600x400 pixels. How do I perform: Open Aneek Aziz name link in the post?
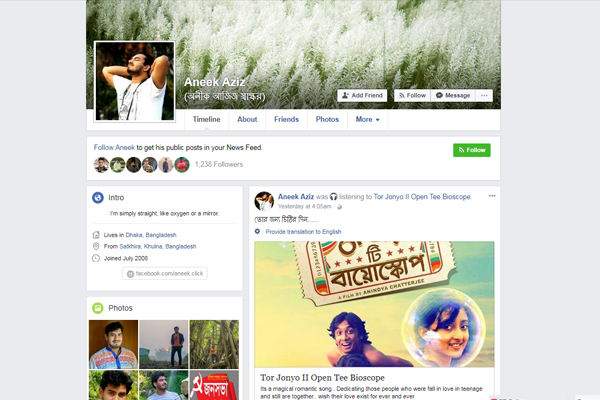click(296, 197)
